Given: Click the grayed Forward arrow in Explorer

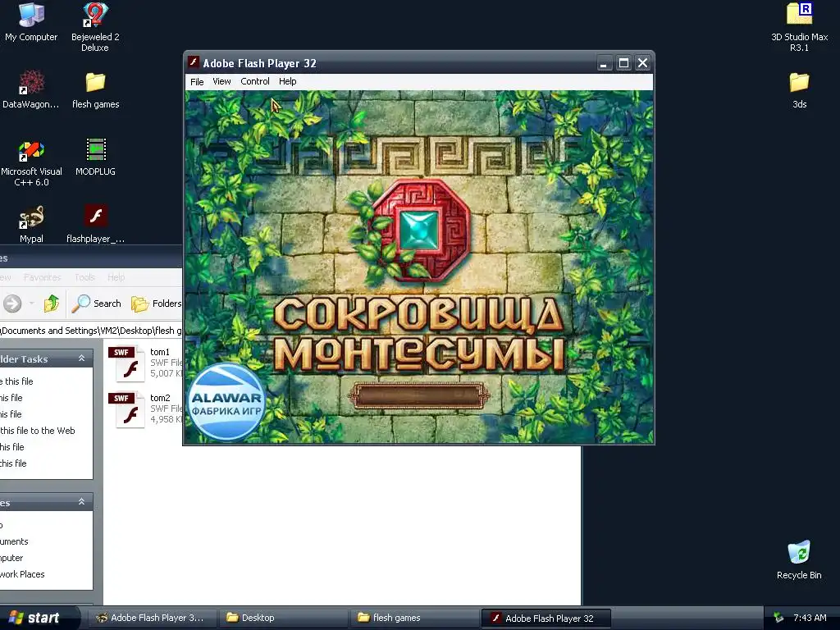Looking at the screenshot, I should [12, 304].
